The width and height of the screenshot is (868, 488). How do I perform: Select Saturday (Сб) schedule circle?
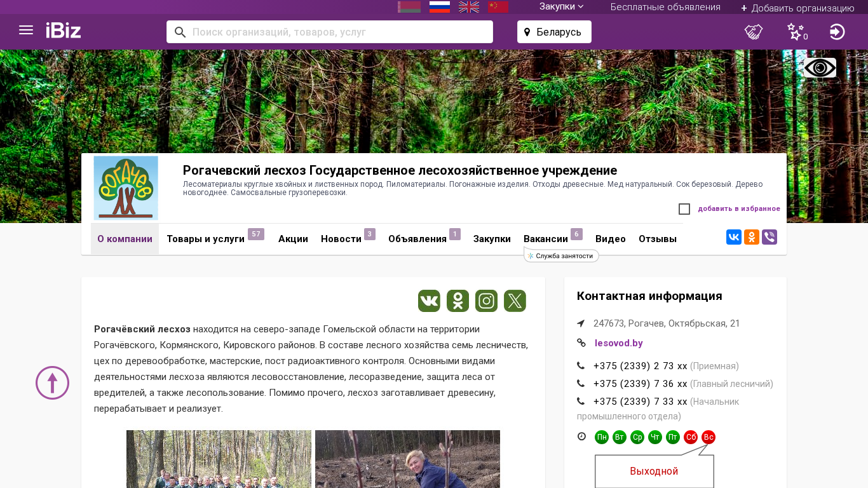(x=691, y=437)
